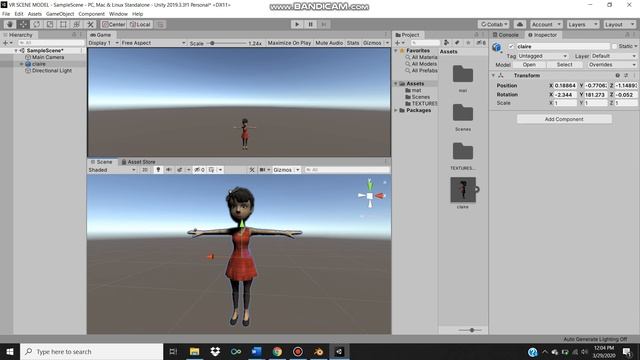Select the Move tool

[x=23, y=24]
